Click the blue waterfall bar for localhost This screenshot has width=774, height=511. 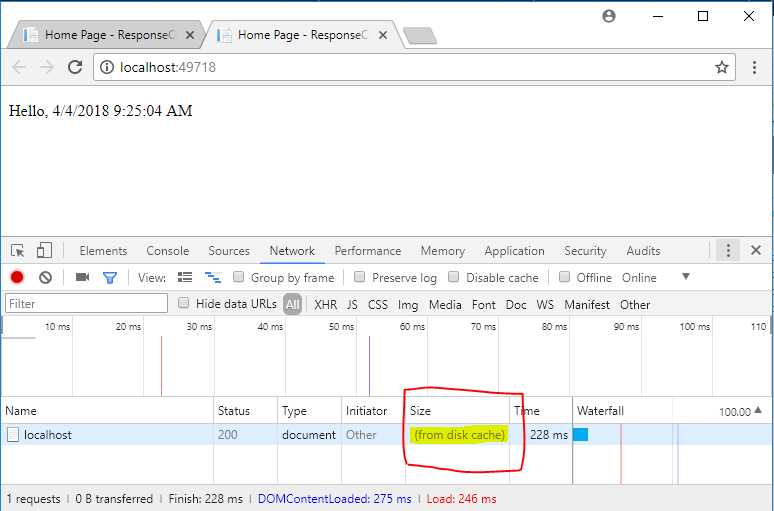pyautogui.click(x=580, y=434)
